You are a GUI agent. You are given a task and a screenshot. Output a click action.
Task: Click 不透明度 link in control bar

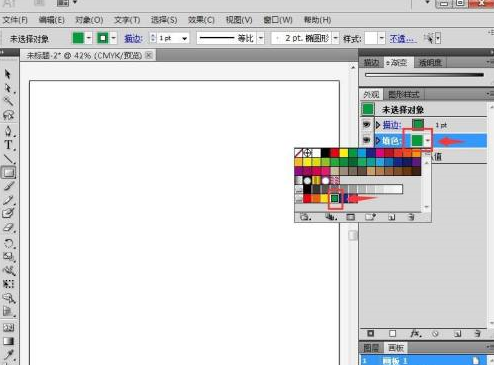[403, 38]
